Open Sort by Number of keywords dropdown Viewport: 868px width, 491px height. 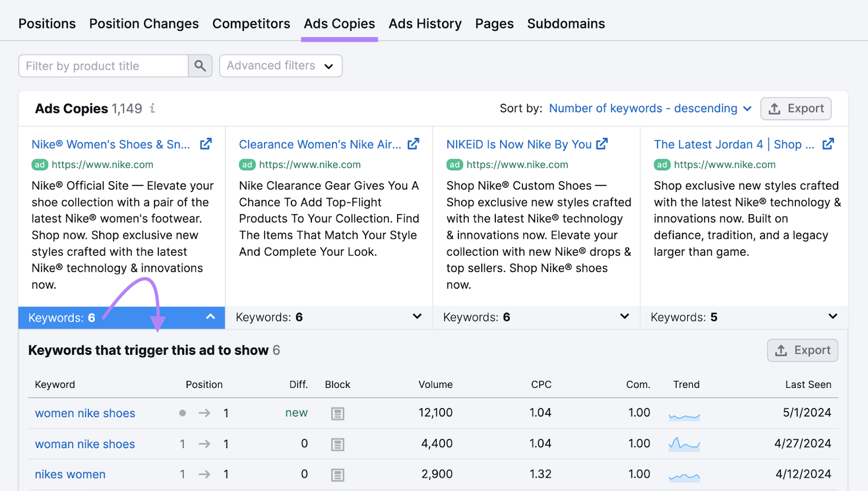click(x=650, y=109)
